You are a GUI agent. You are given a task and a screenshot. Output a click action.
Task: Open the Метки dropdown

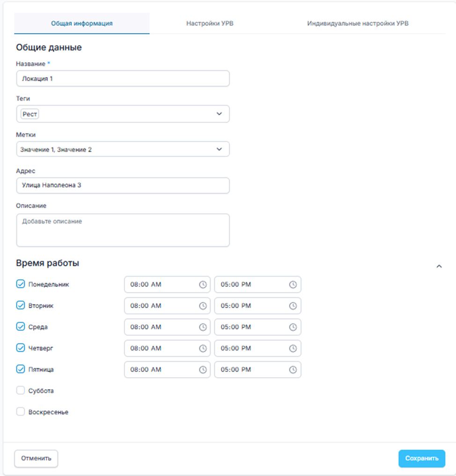219,149
